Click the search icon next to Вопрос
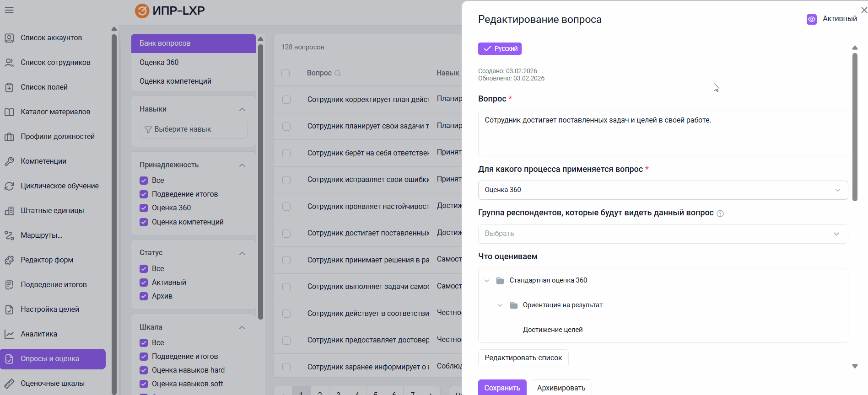The image size is (868, 395). pos(338,73)
